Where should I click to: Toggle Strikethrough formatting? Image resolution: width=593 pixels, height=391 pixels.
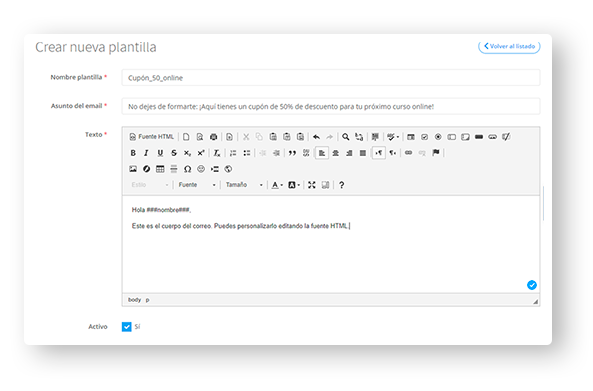coord(174,153)
